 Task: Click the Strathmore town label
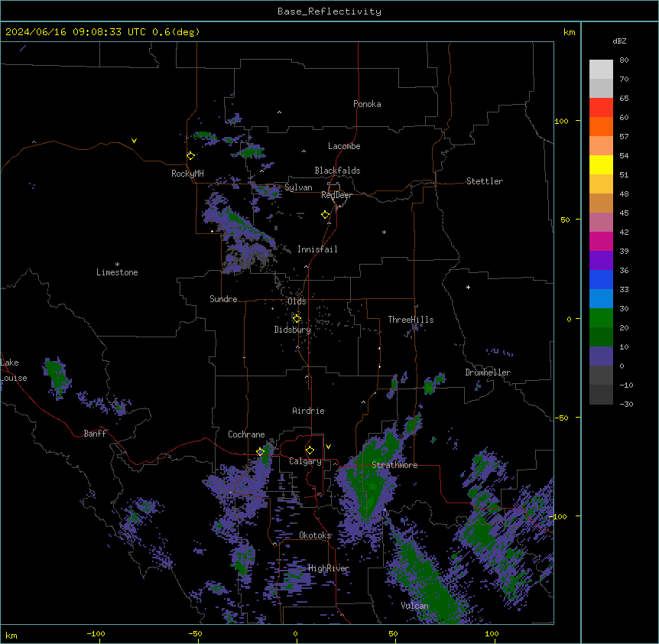[394, 465]
